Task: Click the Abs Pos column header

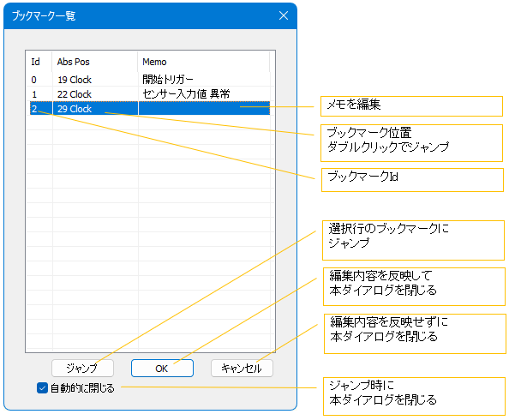Action: point(95,62)
